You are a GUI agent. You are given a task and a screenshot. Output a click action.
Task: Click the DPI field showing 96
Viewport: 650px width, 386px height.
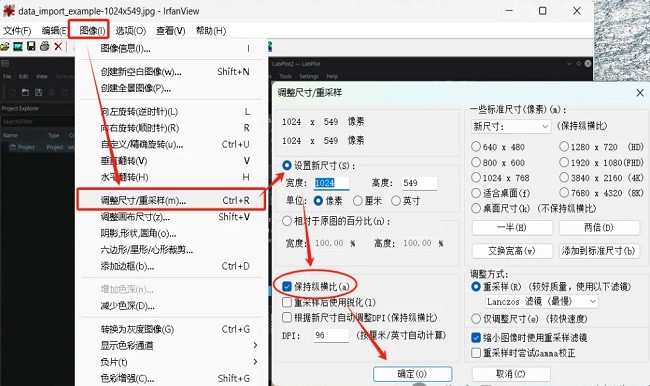pos(331,335)
